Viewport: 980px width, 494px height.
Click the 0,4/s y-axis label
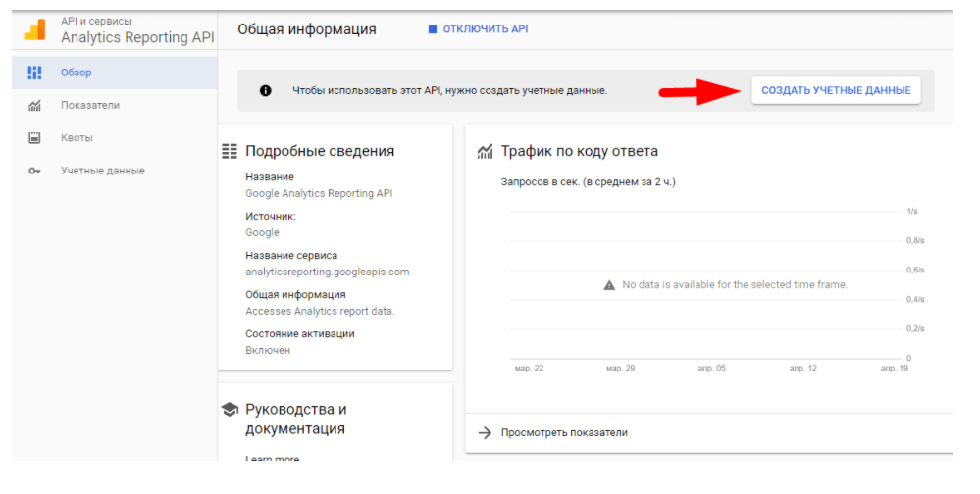915,300
